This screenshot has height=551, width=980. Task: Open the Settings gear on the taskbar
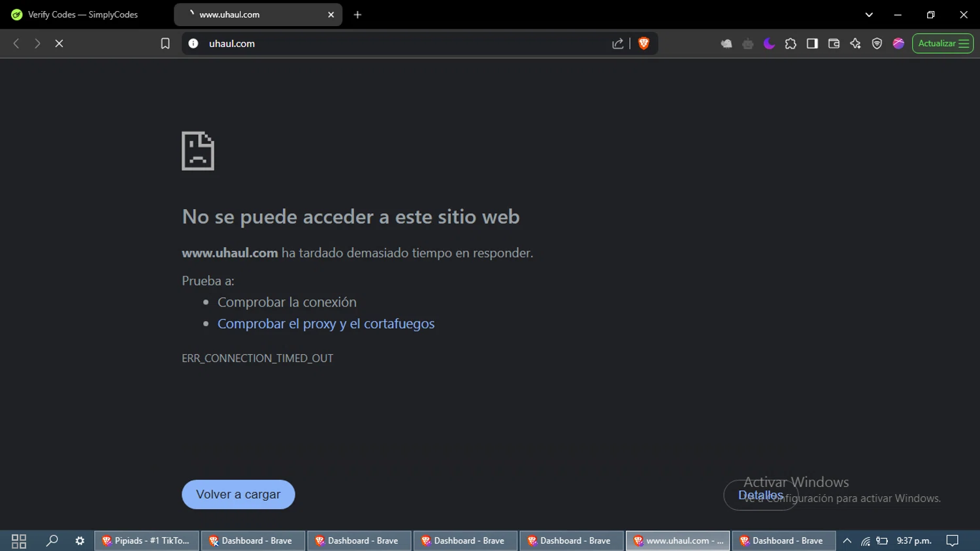point(80,541)
